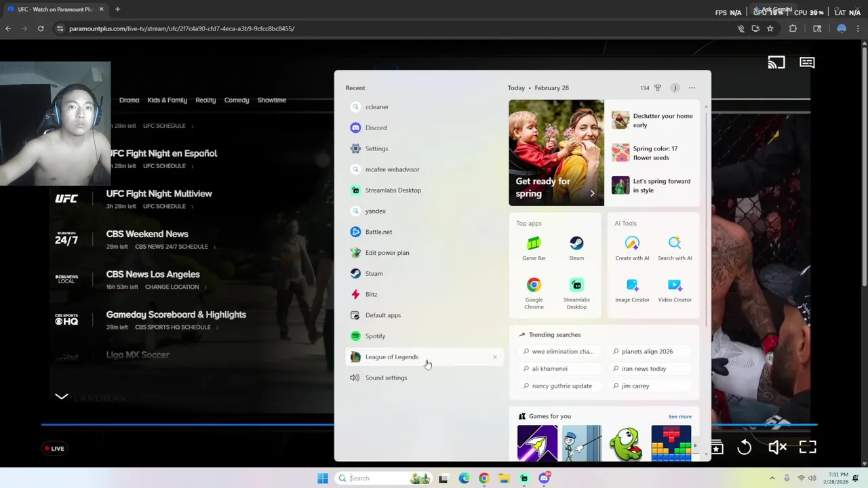The height and width of the screenshot is (488, 868).
Task: Open Video Creator AI tool
Action: coord(675,290)
